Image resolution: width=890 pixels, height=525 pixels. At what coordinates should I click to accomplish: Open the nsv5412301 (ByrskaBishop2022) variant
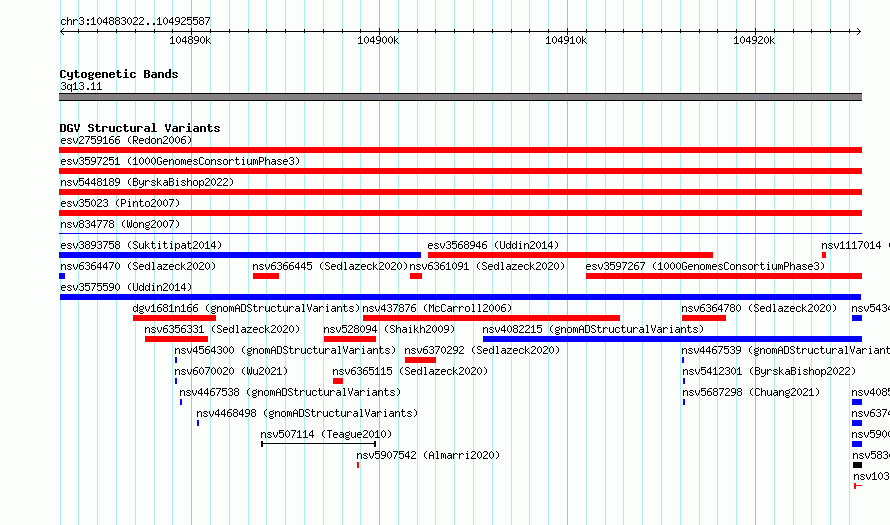[769, 371]
